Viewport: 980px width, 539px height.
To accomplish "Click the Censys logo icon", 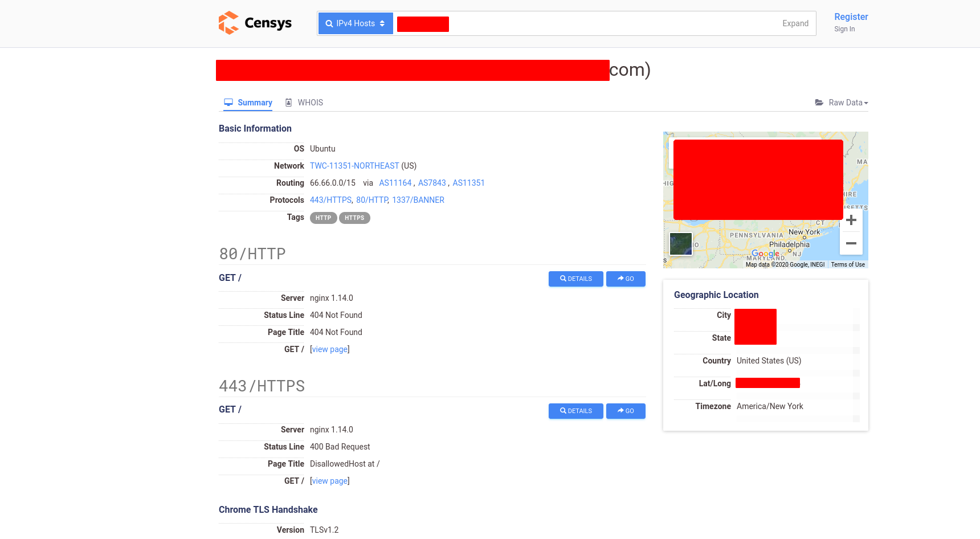I will tap(228, 23).
